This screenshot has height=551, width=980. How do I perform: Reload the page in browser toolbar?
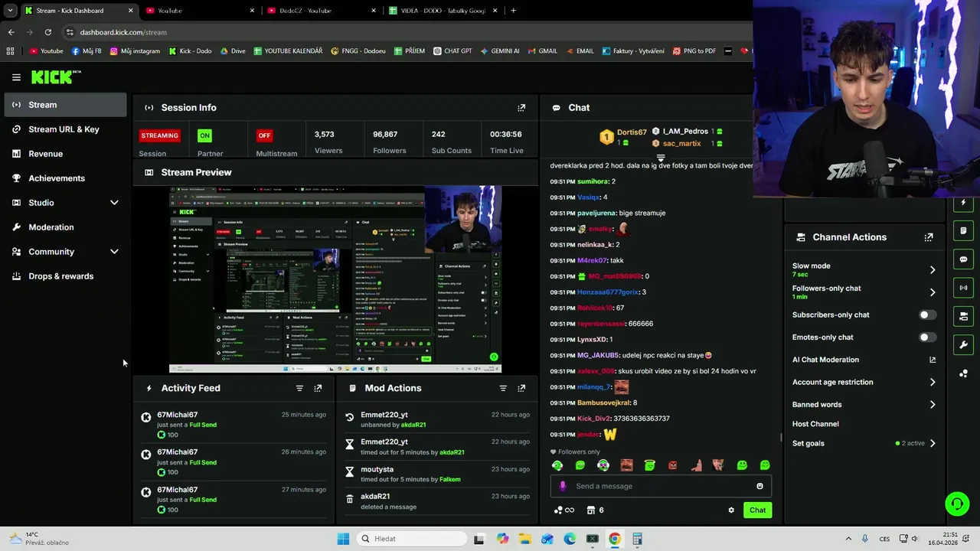pyautogui.click(x=47, y=32)
